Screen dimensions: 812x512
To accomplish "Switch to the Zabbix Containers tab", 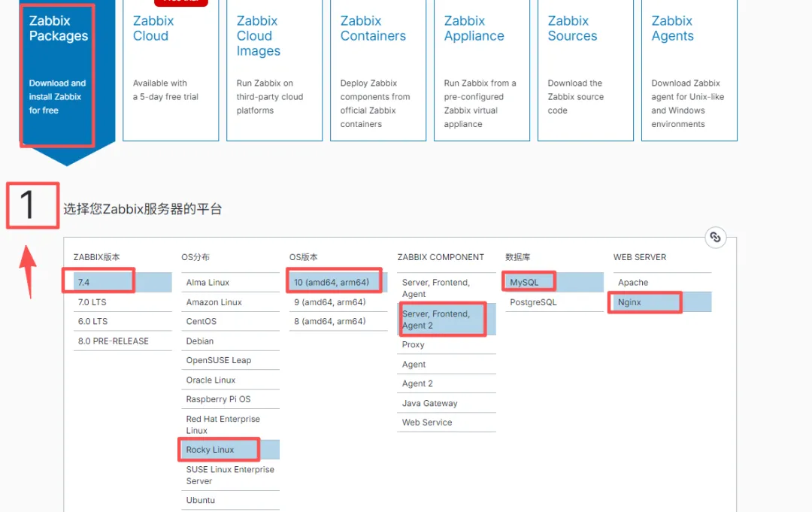I will [x=378, y=70].
